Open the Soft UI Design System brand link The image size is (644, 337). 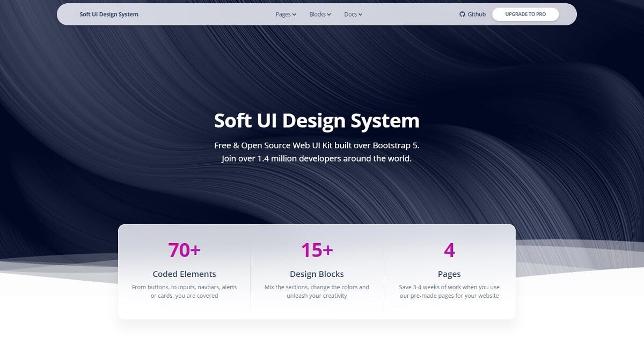[109, 14]
